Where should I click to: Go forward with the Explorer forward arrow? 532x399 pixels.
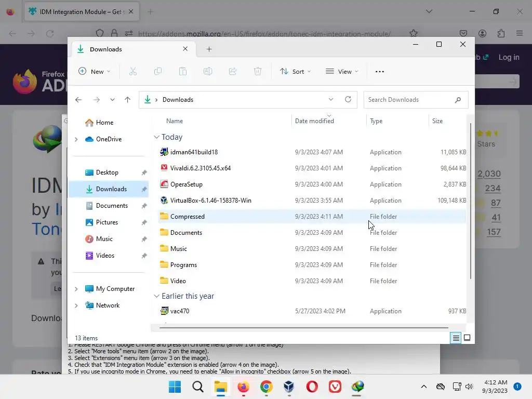(96, 100)
